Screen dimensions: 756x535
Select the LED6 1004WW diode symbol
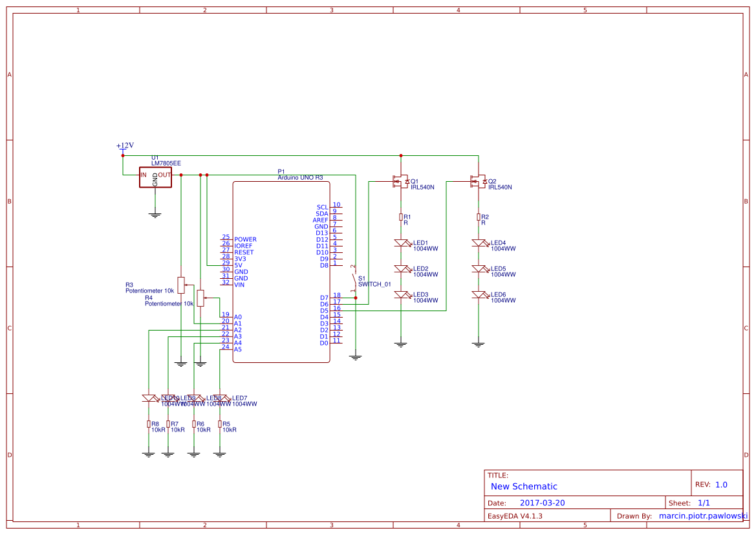(480, 296)
